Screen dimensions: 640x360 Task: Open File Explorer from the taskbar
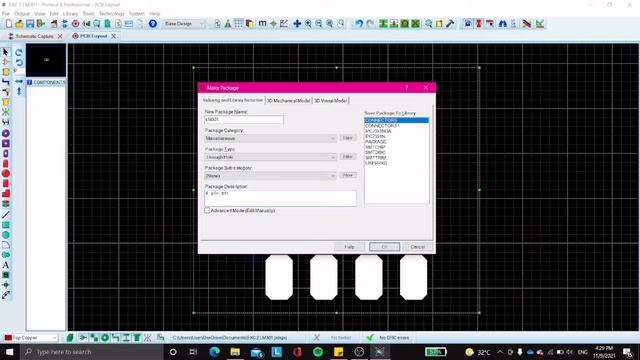[x=235, y=351]
